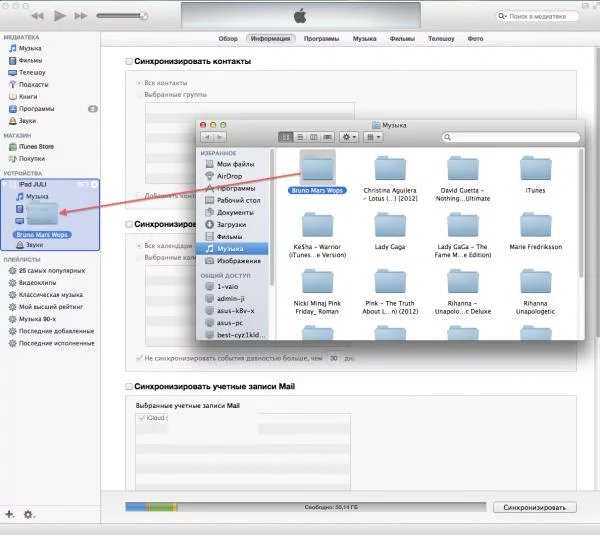Select the iTunes folder in Finder
This screenshot has width=600, height=535.
(535, 173)
